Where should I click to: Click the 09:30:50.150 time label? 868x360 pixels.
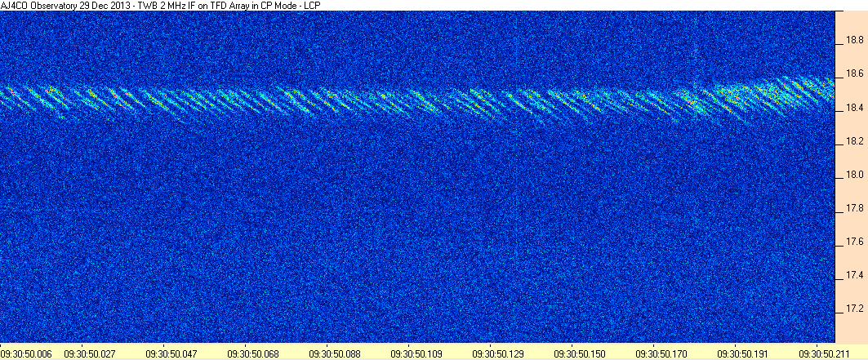578,353
